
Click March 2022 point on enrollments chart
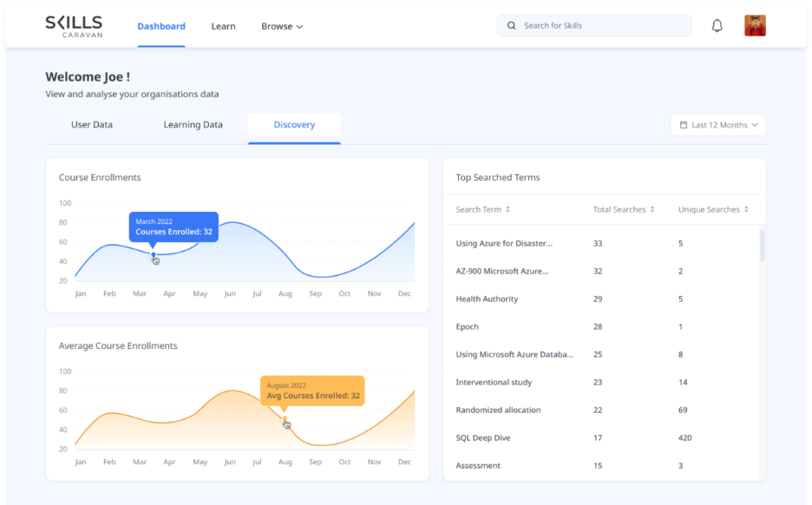154,254
